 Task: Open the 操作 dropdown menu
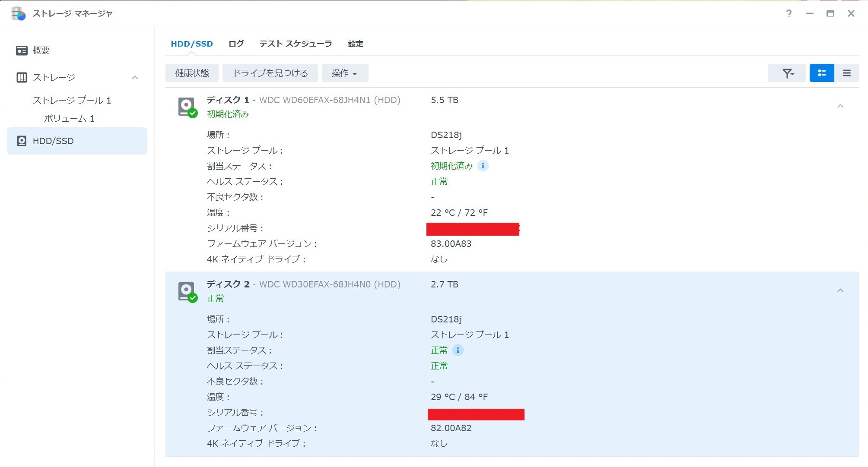pyautogui.click(x=344, y=73)
